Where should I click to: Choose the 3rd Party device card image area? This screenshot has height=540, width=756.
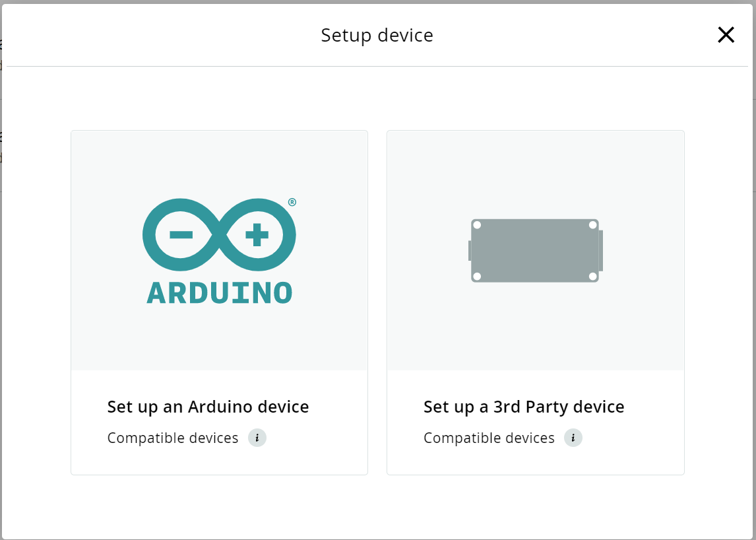pos(536,250)
